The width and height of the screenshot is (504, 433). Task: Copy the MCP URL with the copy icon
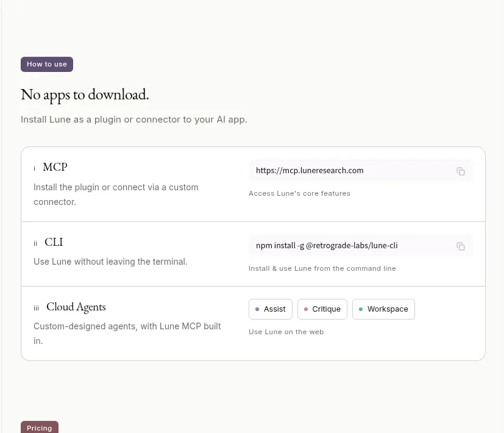pos(461,171)
